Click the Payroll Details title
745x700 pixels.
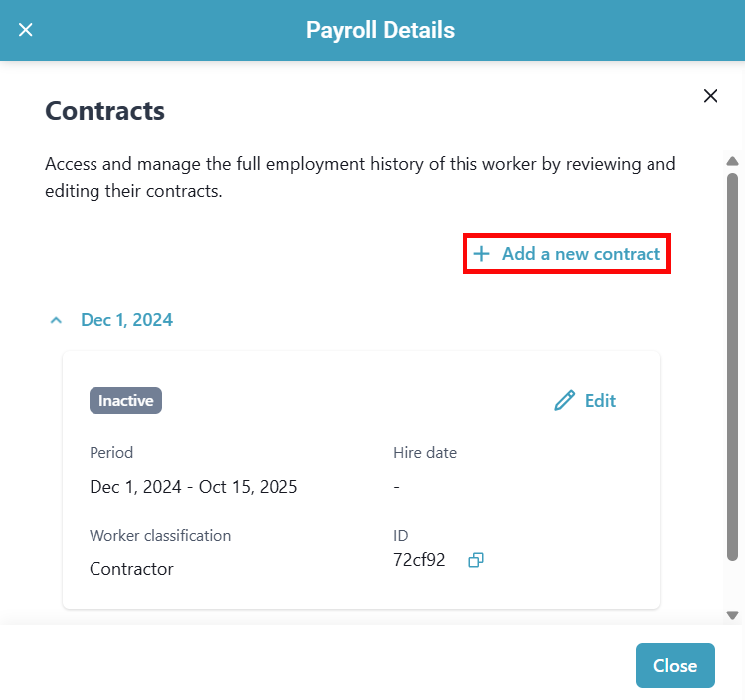380,30
